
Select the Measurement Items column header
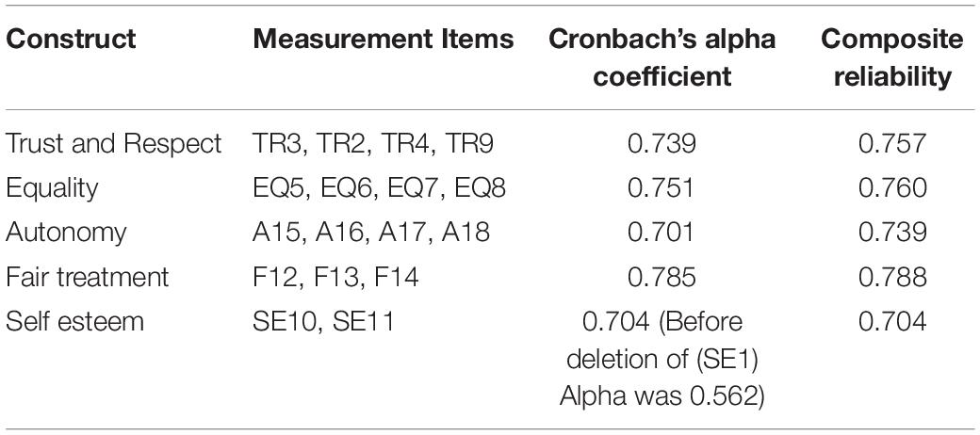pyautogui.click(x=384, y=39)
